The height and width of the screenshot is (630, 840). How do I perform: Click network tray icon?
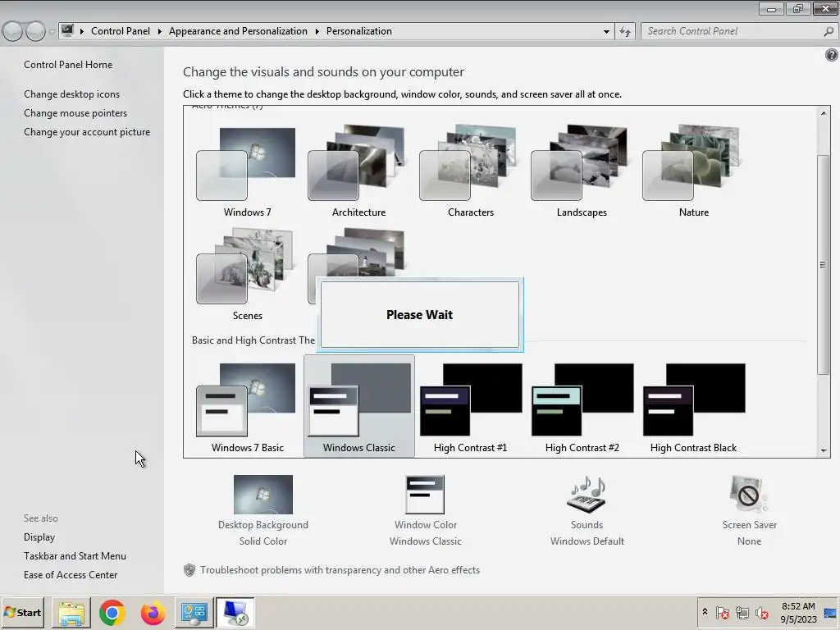pyautogui.click(x=742, y=612)
